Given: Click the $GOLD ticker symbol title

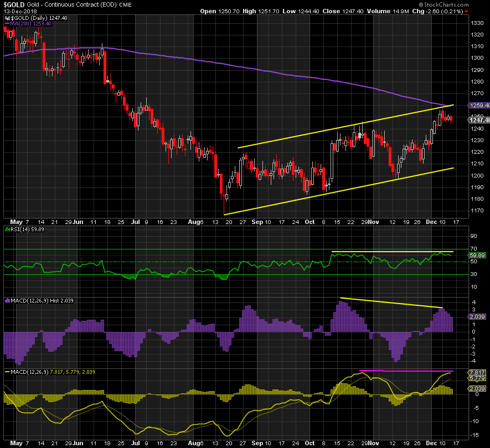Looking at the screenshot, I should coord(16,5).
